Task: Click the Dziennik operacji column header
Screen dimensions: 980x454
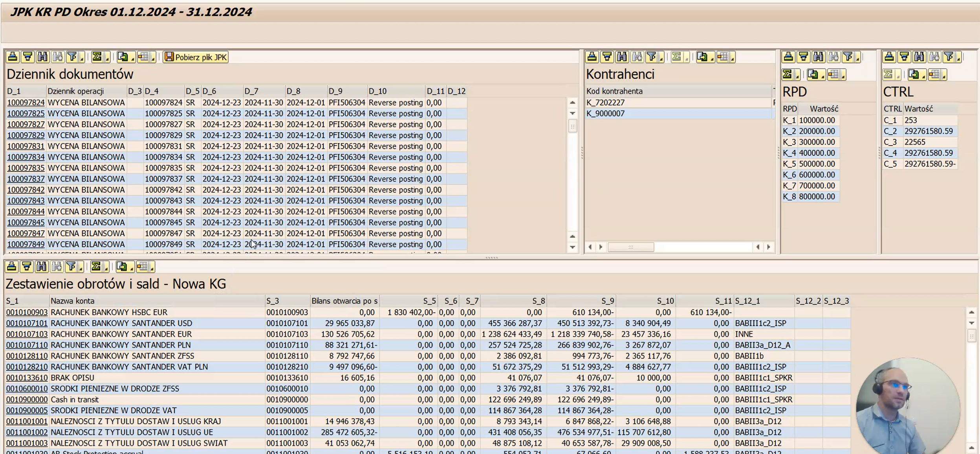Action: tap(75, 91)
